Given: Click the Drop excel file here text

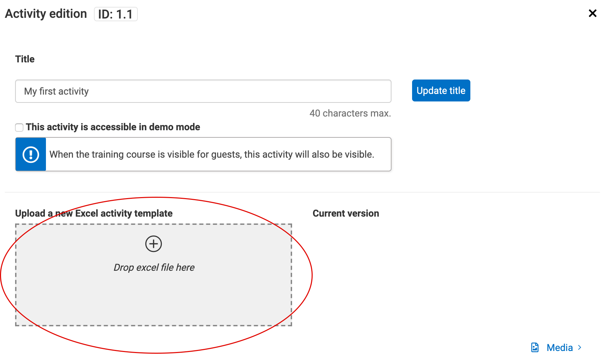Looking at the screenshot, I should point(154,267).
